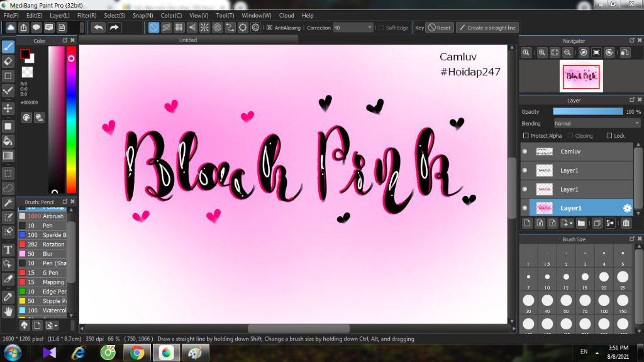The image size is (644, 362).
Task: Select the Bucket fill tool
Action: [x=8, y=141]
